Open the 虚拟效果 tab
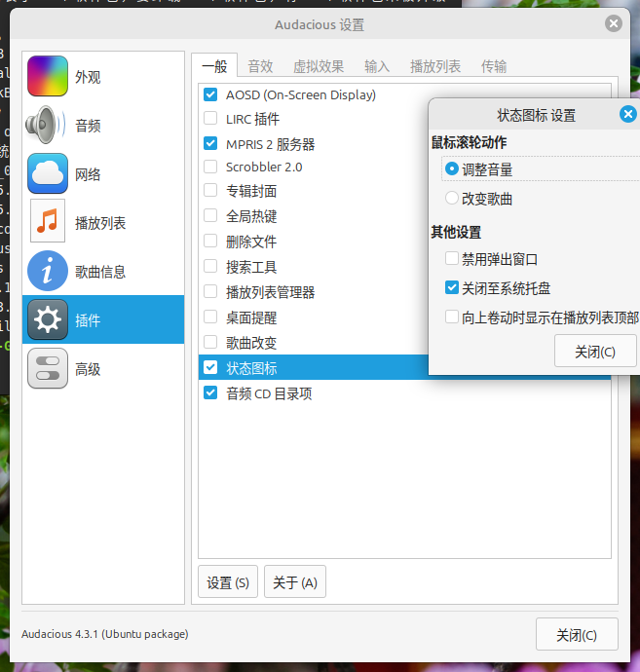This screenshot has width=640, height=672. click(x=319, y=66)
